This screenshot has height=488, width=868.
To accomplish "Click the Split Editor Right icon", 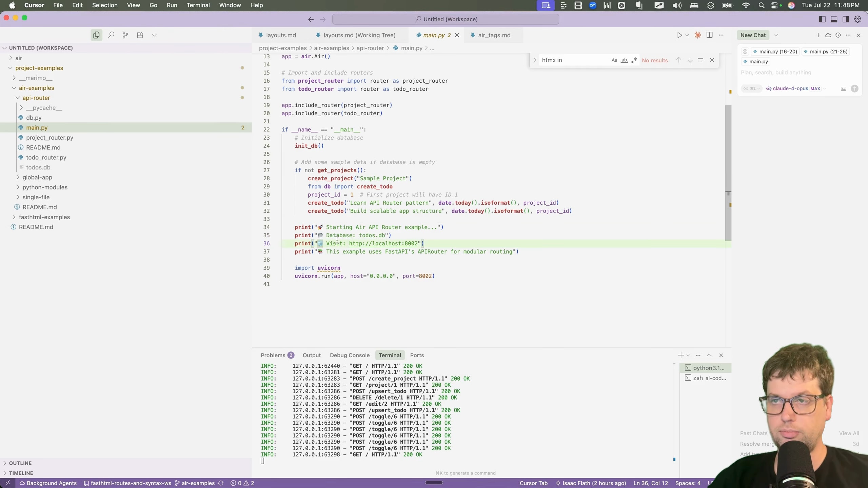I will coord(709,35).
